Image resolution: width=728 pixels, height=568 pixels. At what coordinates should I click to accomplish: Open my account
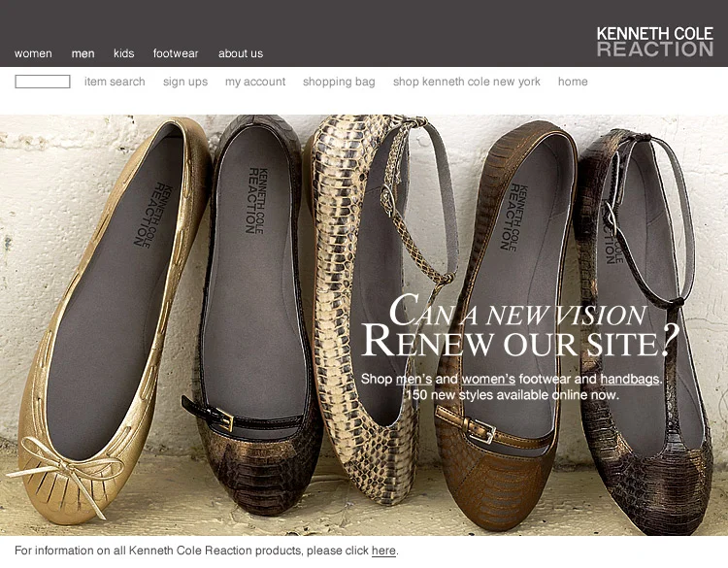click(x=255, y=82)
